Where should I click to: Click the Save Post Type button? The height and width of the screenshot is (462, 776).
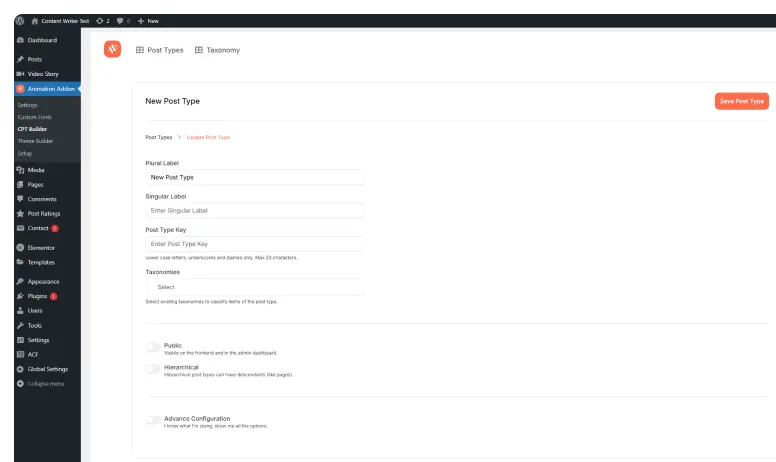click(x=741, y=101)
